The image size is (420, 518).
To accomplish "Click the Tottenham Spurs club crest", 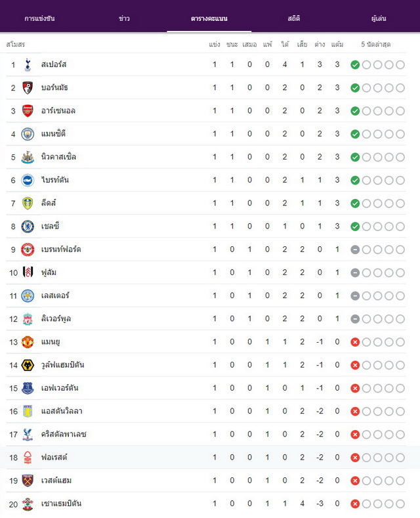I will (x=28, y=65).
